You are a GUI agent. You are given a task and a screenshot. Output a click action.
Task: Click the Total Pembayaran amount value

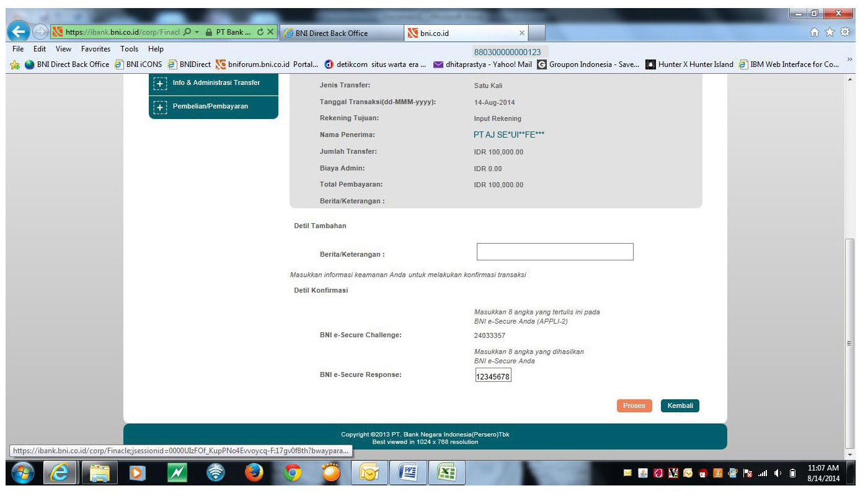(498, 185)
